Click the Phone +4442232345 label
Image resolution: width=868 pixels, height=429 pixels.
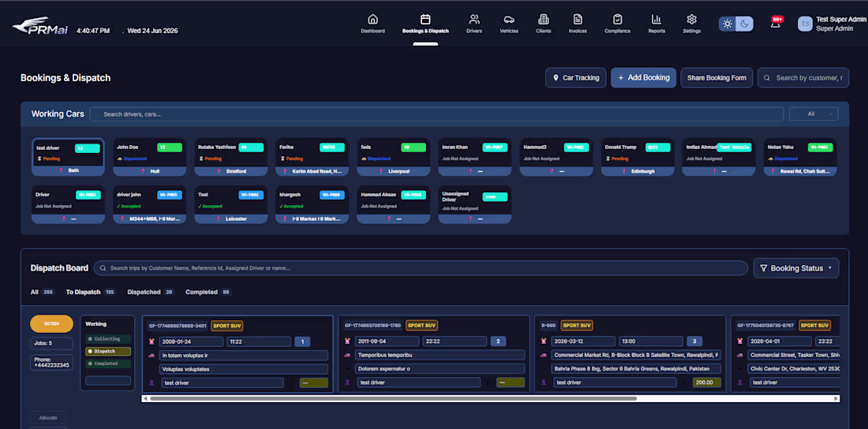51,363
